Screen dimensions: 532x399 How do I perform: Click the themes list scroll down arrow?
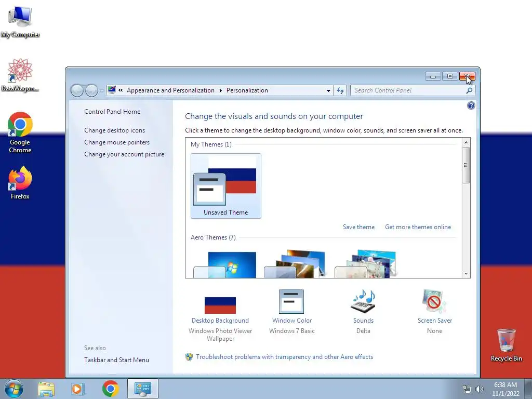466,273
